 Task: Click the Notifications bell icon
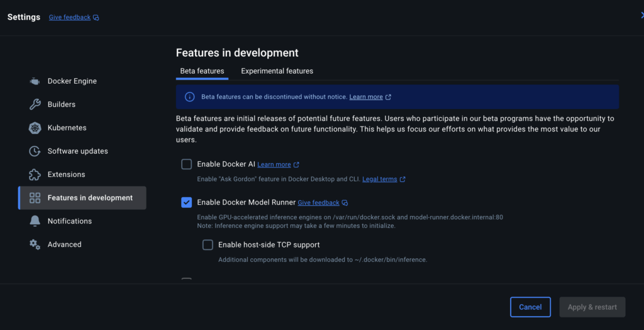pyautogui.click(x=35, y=221)
